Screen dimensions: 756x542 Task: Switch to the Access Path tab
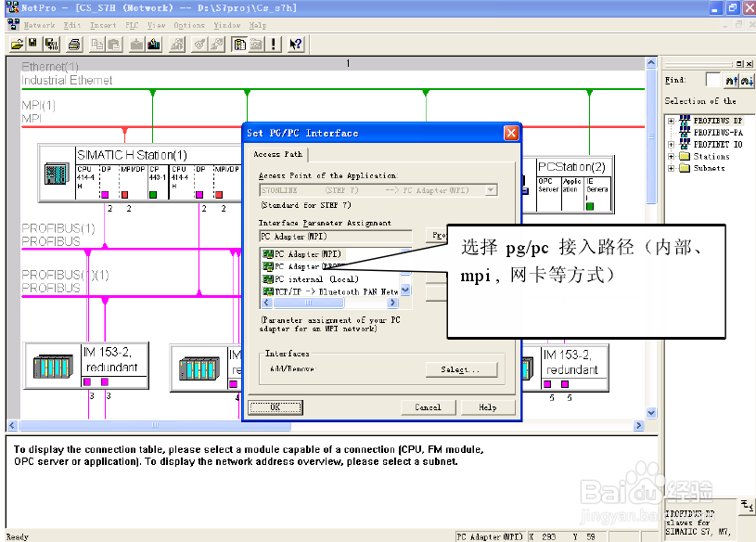[276, 154]
